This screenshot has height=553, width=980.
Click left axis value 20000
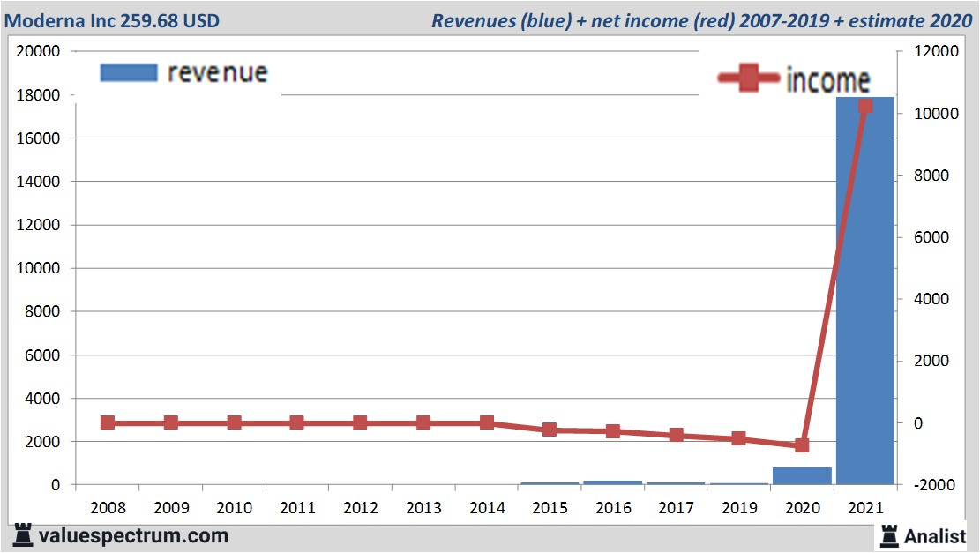pyautogui.click(x=38, y=51)
